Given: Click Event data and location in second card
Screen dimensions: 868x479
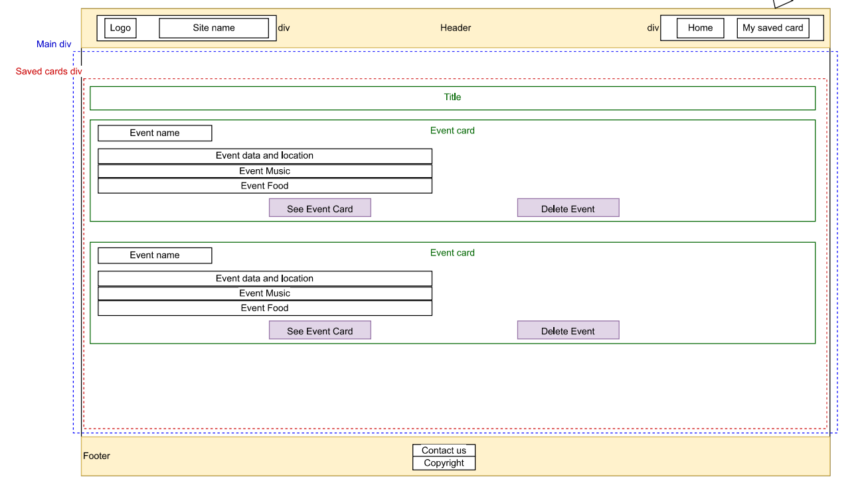Looking at the screenshot, I should (265, 279).
